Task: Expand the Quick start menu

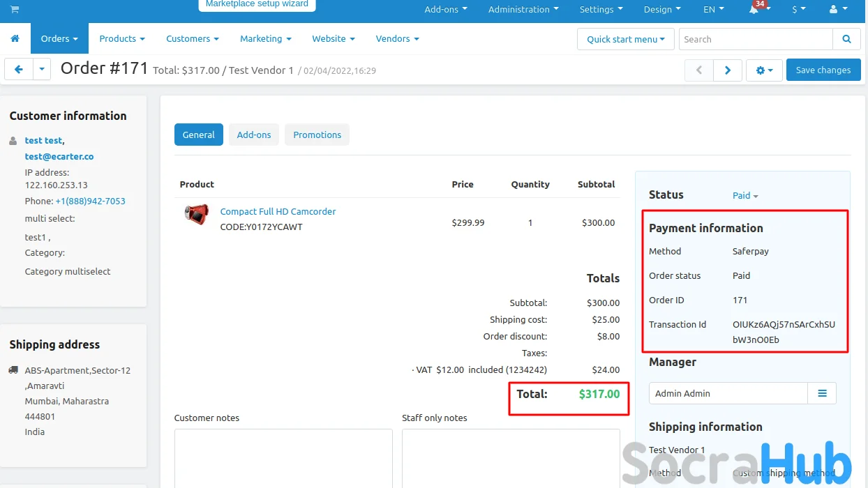Action: click(x=626, y=39)
